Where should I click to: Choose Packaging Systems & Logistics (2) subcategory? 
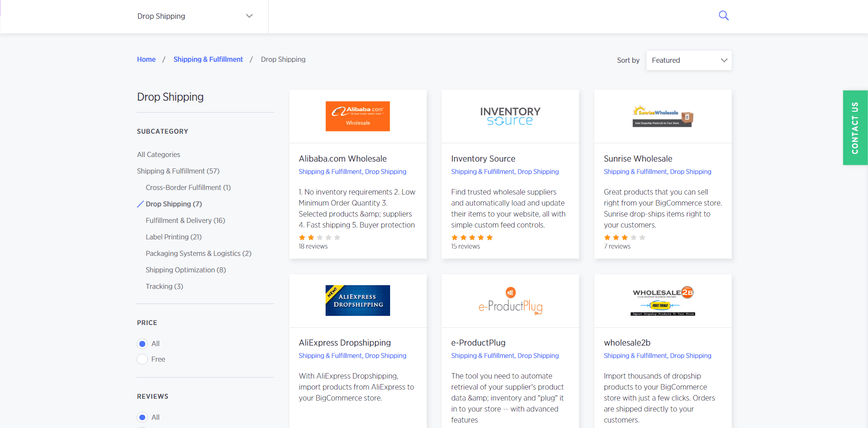[198, 254]
